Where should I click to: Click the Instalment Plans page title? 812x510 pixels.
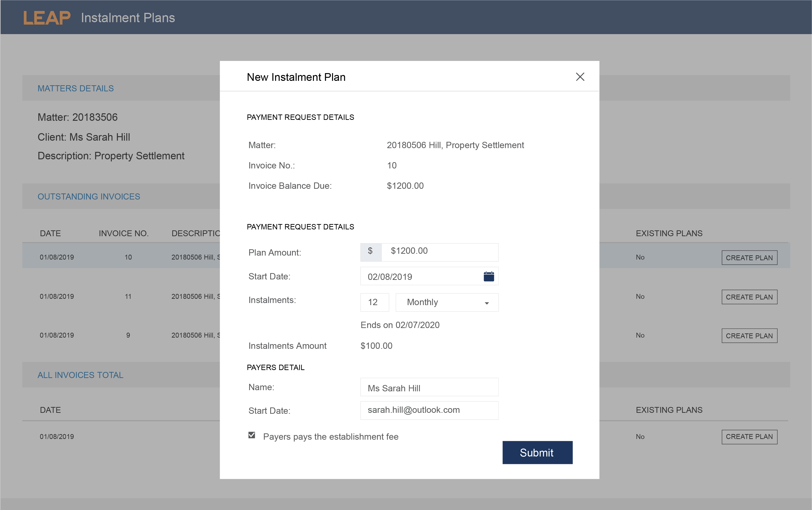[x=128, y=18]
